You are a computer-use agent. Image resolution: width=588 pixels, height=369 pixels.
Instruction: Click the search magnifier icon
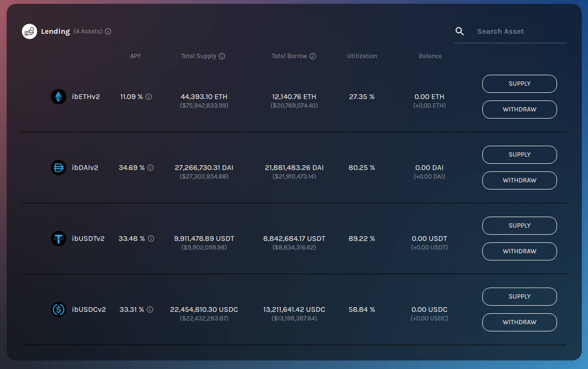click(x=459, y=31)
